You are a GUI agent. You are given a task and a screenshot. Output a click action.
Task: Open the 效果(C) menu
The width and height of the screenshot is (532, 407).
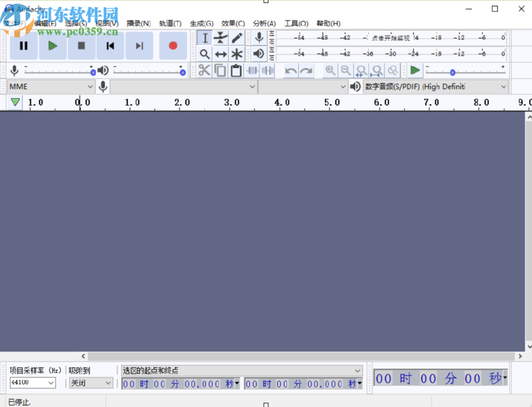(232, 23)
